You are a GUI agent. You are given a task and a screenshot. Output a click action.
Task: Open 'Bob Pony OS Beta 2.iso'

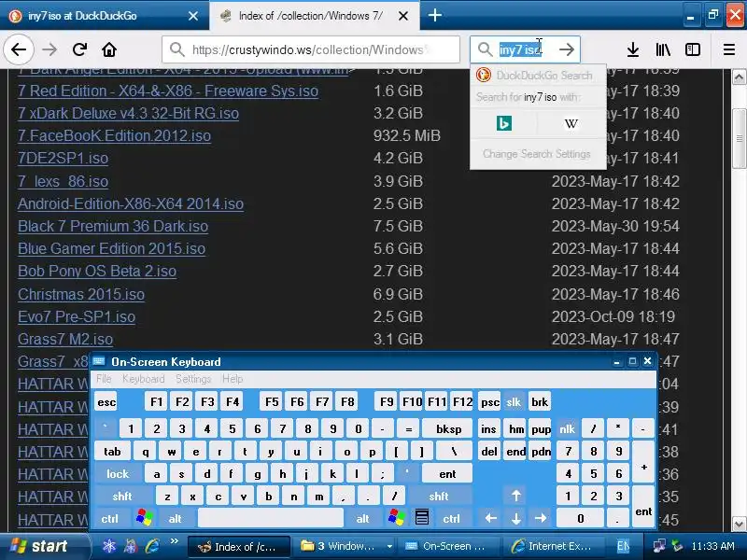[x=97, y=271]
